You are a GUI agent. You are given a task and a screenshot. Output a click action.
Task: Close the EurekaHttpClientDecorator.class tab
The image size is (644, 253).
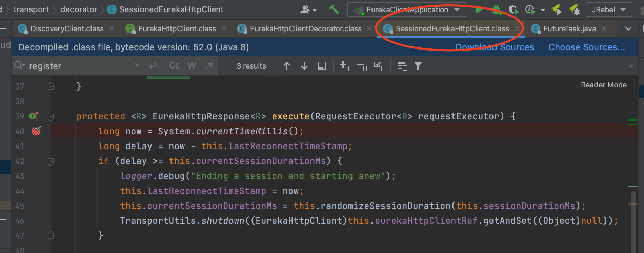(x=369, y=29)
